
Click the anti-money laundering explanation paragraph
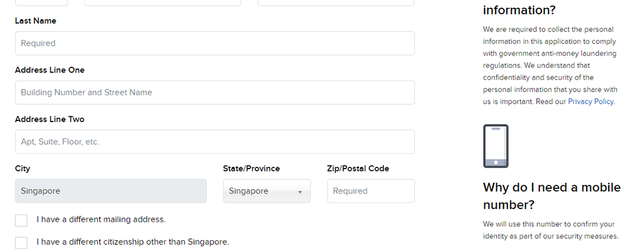[550, 66]
